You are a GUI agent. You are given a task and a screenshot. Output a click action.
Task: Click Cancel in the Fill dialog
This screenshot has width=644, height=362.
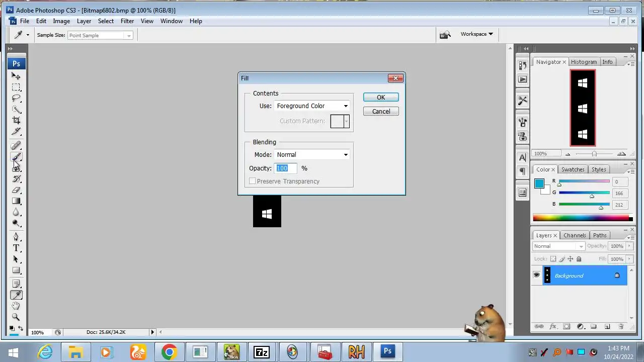[381, 112]
